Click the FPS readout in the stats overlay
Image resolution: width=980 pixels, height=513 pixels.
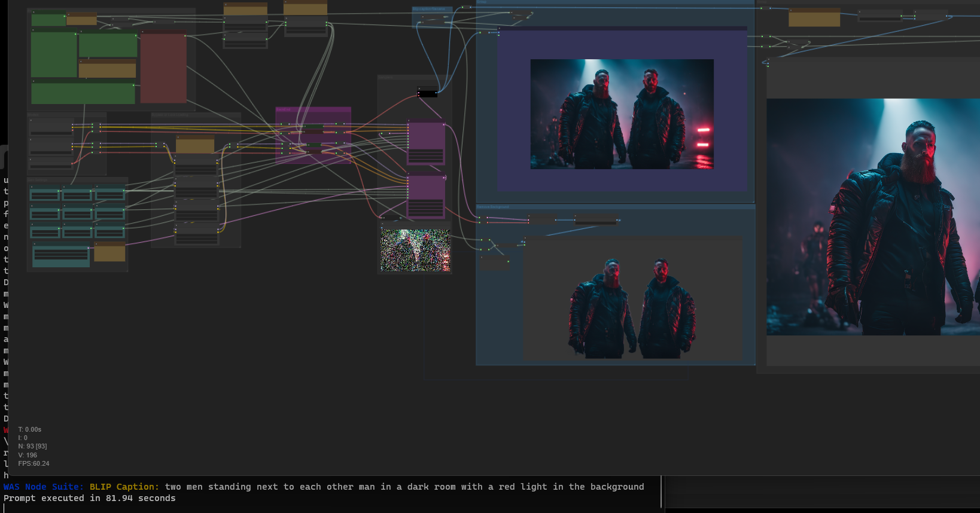coord(34,464)
